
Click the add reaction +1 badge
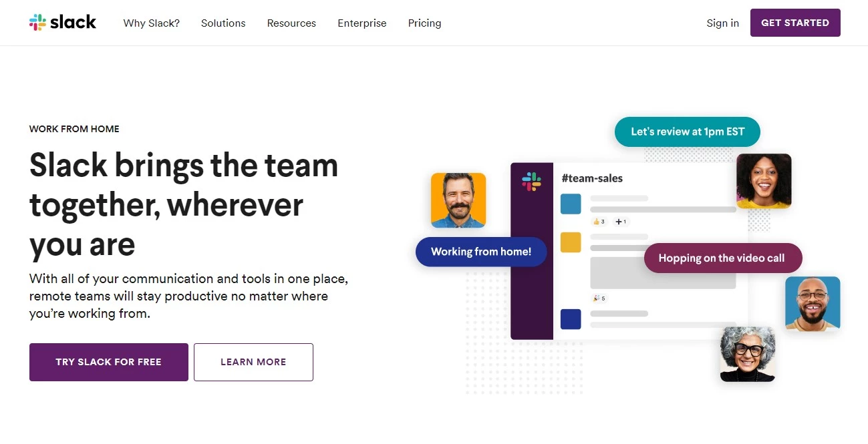621,222
